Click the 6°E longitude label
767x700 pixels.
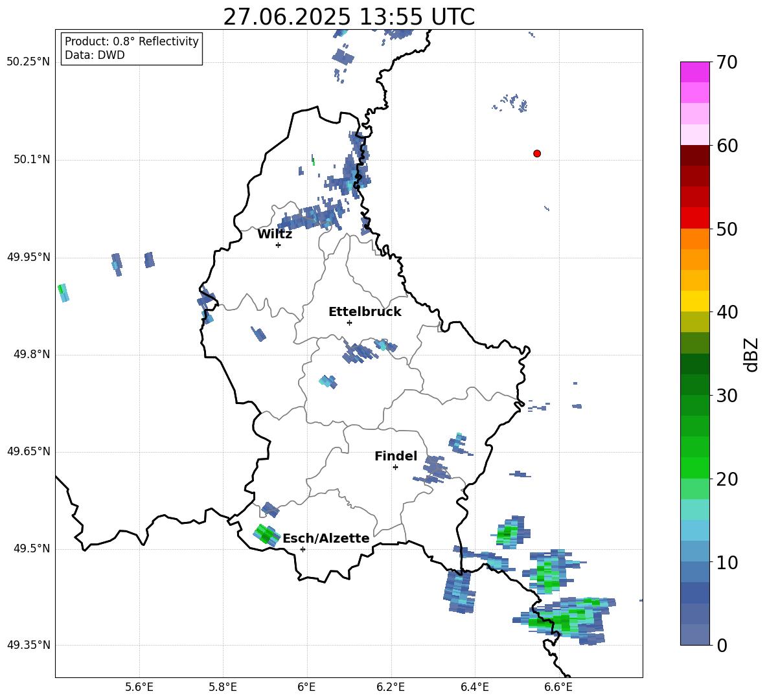pyautogui.click(x=306, y=687)
